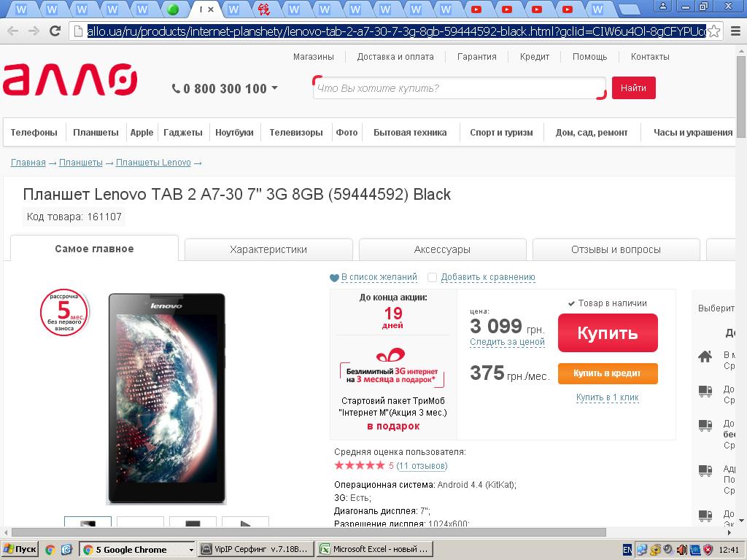Click the browser back arrow
This screenshot has height=560, width=747.
click(13, 31)
